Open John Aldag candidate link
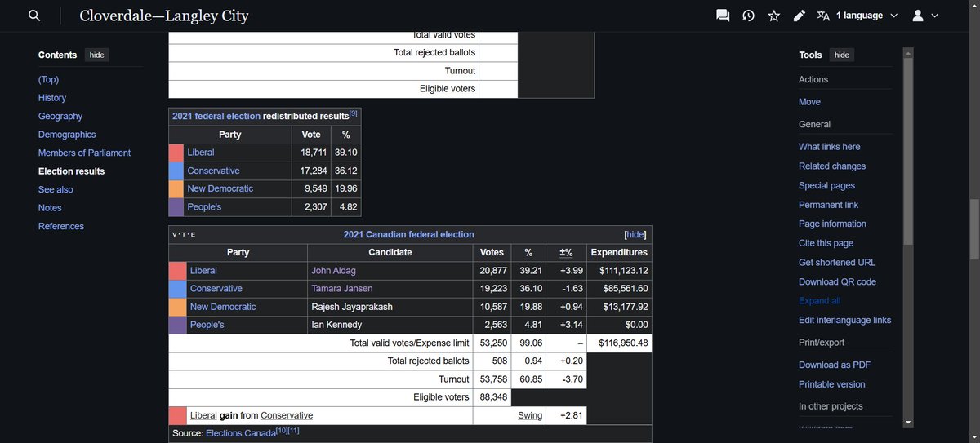The width and height of the screenshot is (980, 443). (x=333, y=271)
